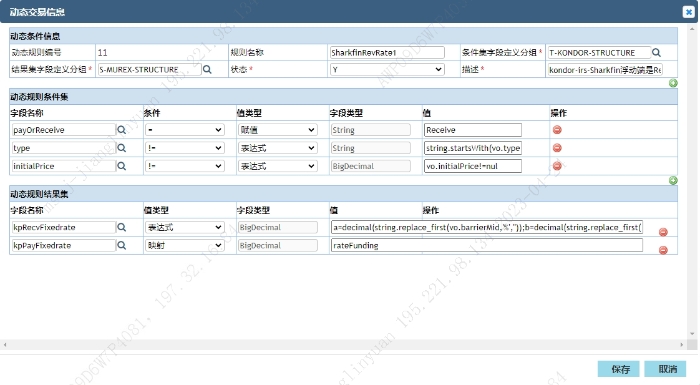The width and height of the screenshot is (700, 385).
Task: Remove the type condition row
Action: pos(557,148)
